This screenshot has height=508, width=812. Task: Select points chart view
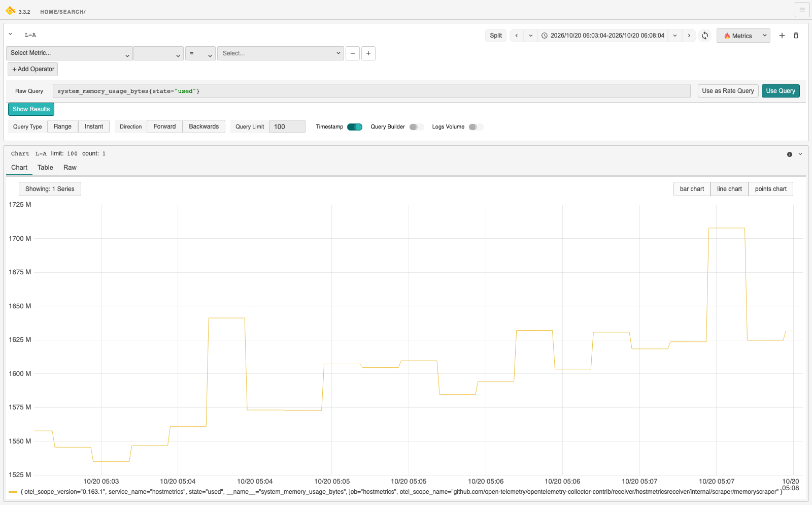771,189
